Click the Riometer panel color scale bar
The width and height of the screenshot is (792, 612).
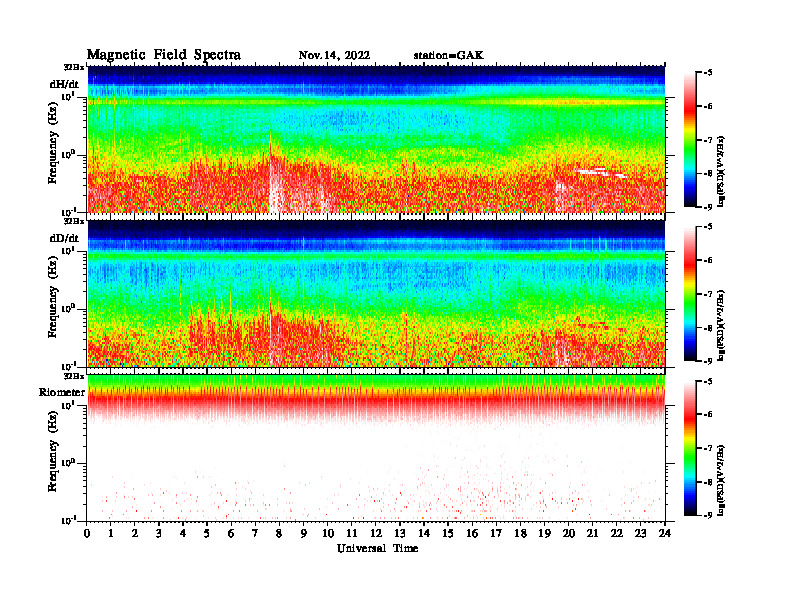(690, 448)
